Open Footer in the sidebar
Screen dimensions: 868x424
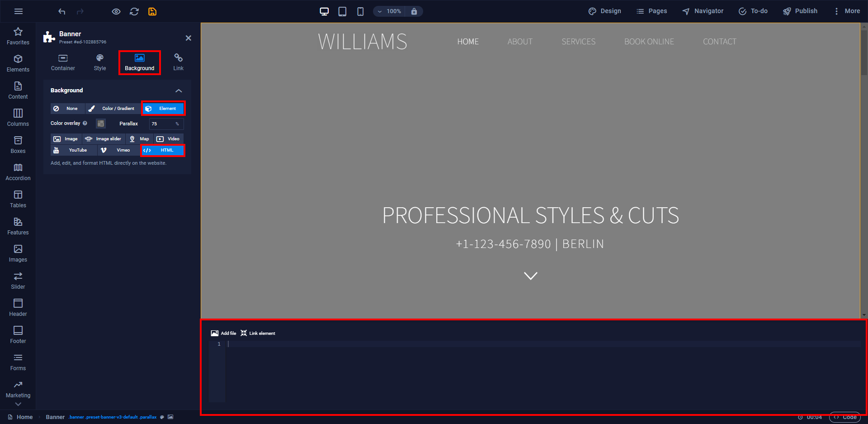(18, 335)
